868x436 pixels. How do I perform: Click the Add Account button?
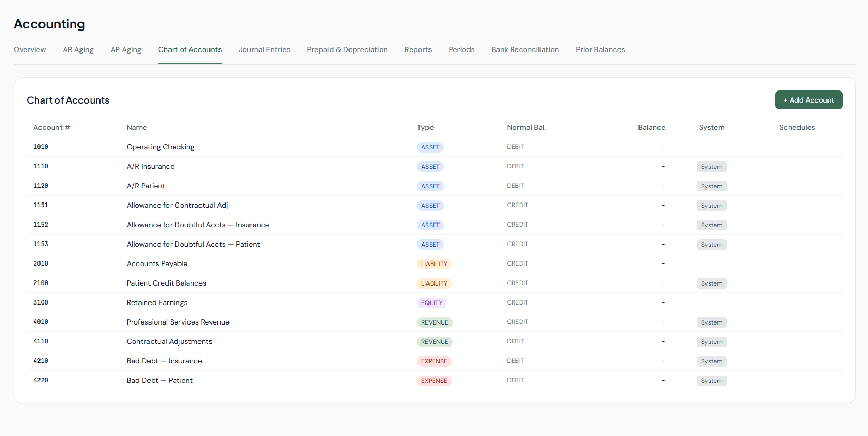click(809, 100)
